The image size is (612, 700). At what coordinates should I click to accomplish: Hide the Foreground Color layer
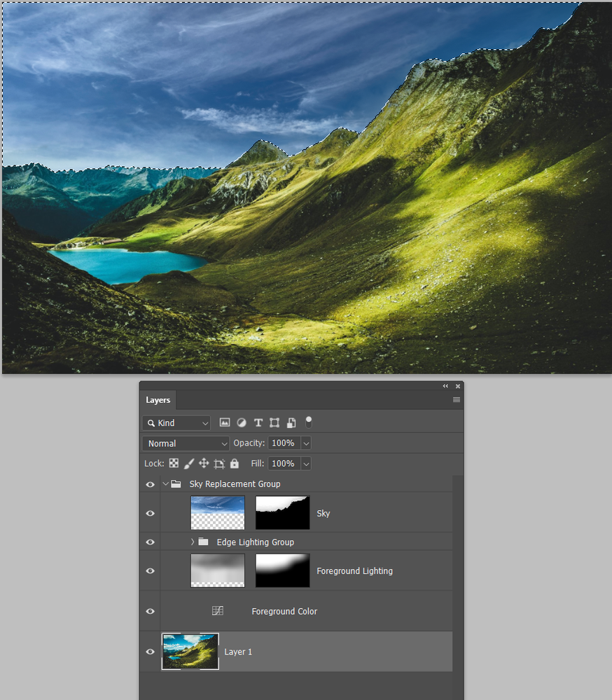(151, 611)
